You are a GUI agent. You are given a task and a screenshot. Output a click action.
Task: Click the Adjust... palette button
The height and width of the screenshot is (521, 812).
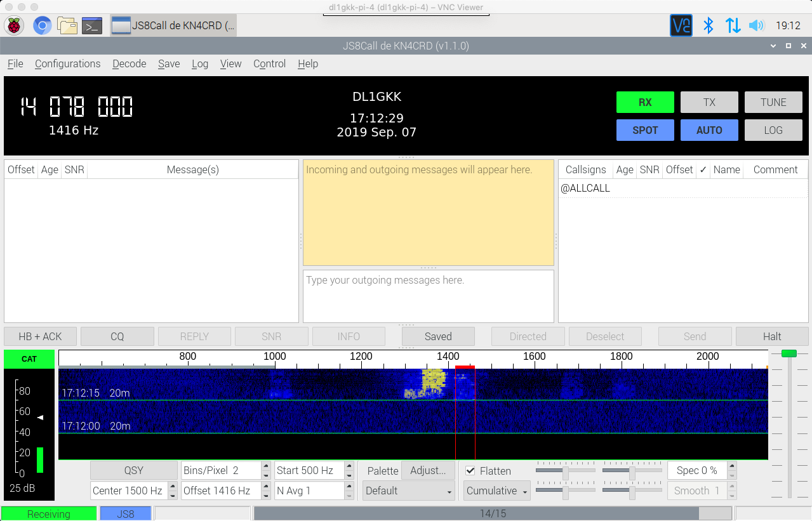pos(428,470)
